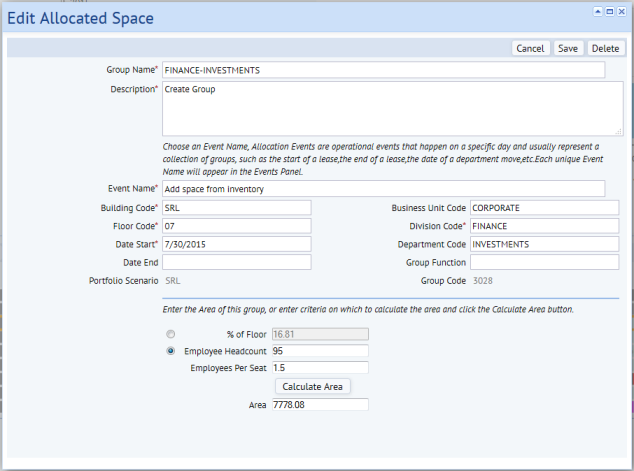Delete this allocated space group

(x=605, y=49)
